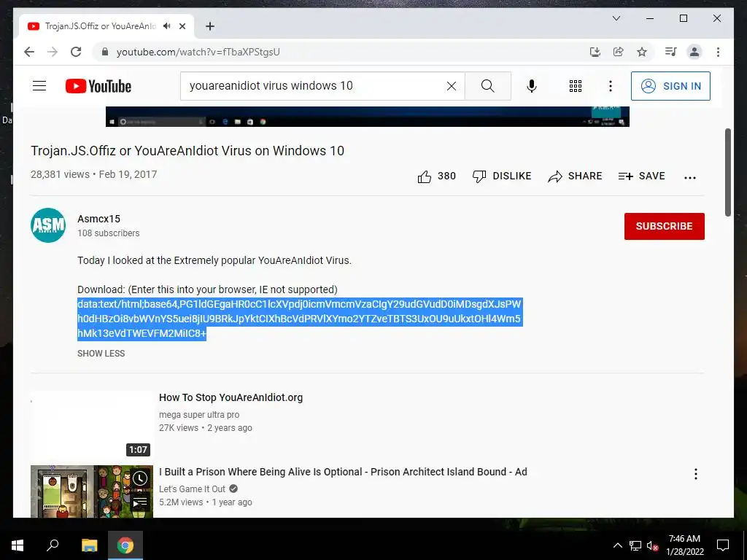The image size is (747, 560).
Task: Open options menu for Prison Architect video
Action: (695, 474)
